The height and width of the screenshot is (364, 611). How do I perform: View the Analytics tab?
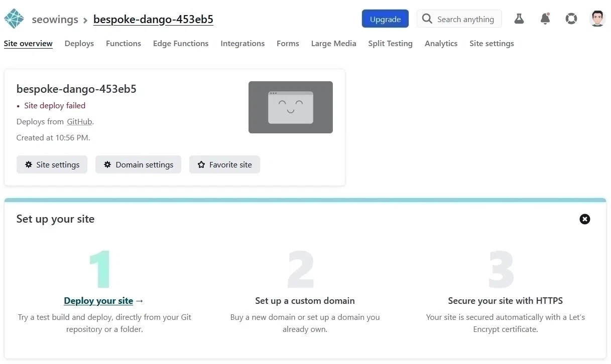click(x=441, y=44)
